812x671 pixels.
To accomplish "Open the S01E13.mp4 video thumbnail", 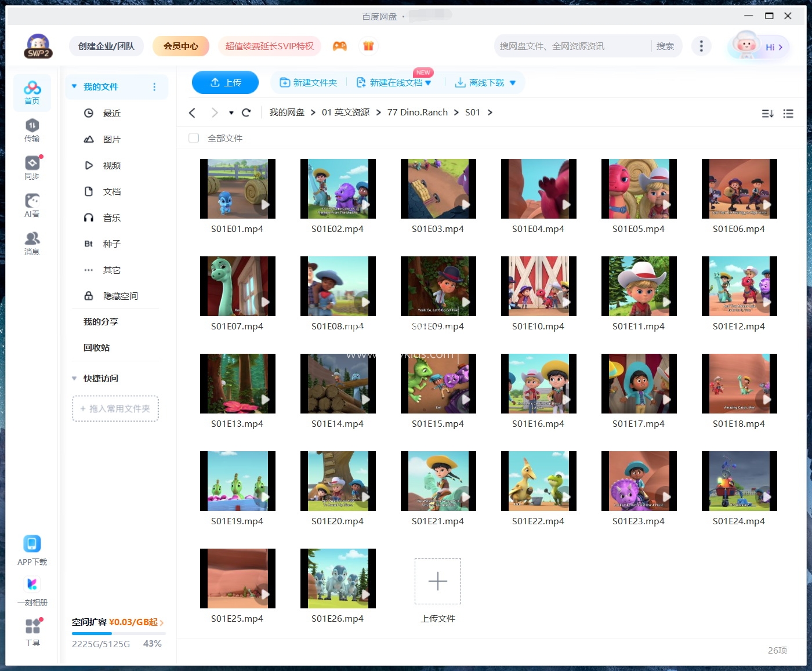I will pyautogui.click(x=238, y=383).
